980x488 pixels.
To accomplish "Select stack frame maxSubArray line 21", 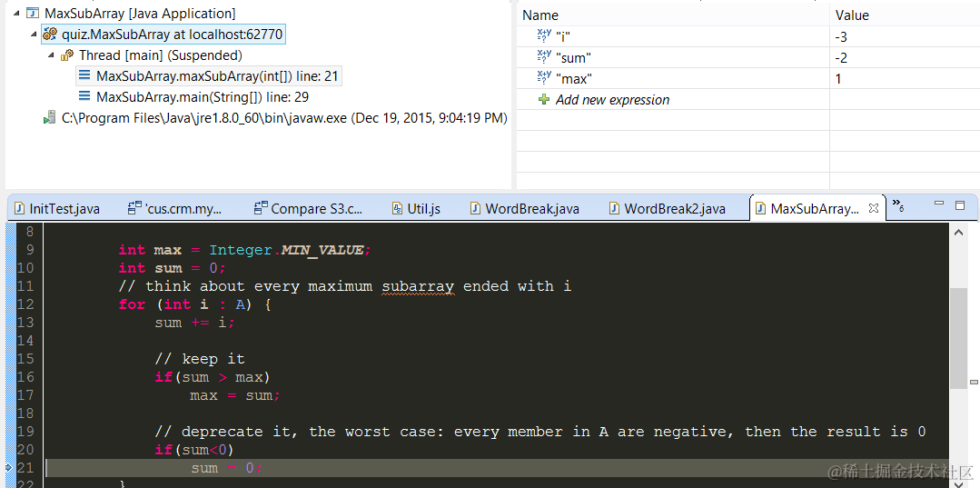I will click(x=210, y=76).
